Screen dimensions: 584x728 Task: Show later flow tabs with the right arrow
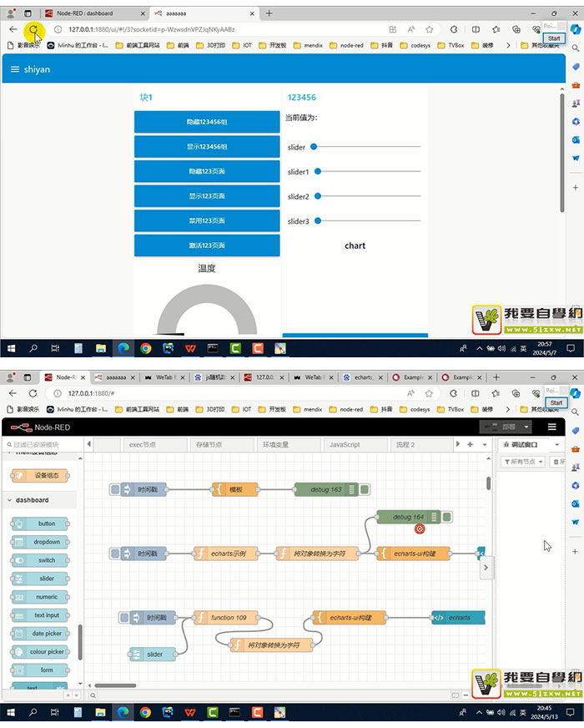[x=458, y=444]
